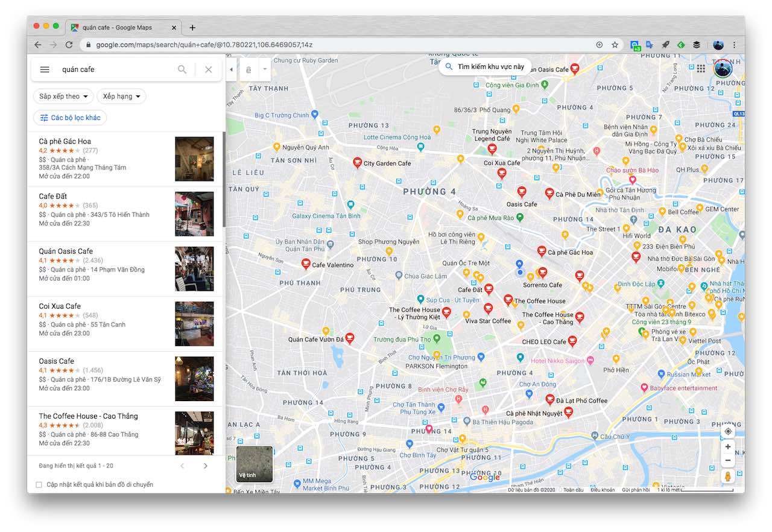
Task: Open Quán Oasis Cafe search result
Action: point(125,269)
